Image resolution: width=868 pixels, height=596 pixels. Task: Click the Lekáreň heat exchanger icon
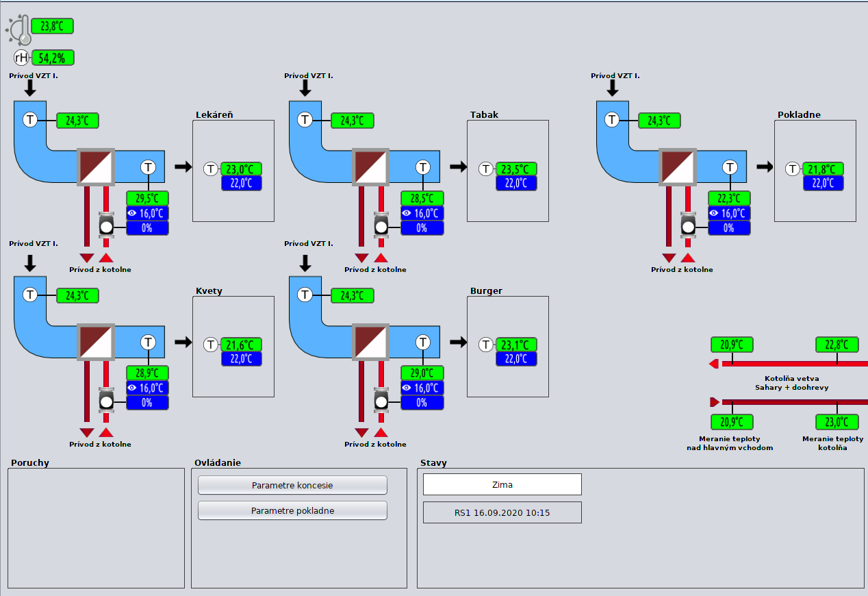96,166
